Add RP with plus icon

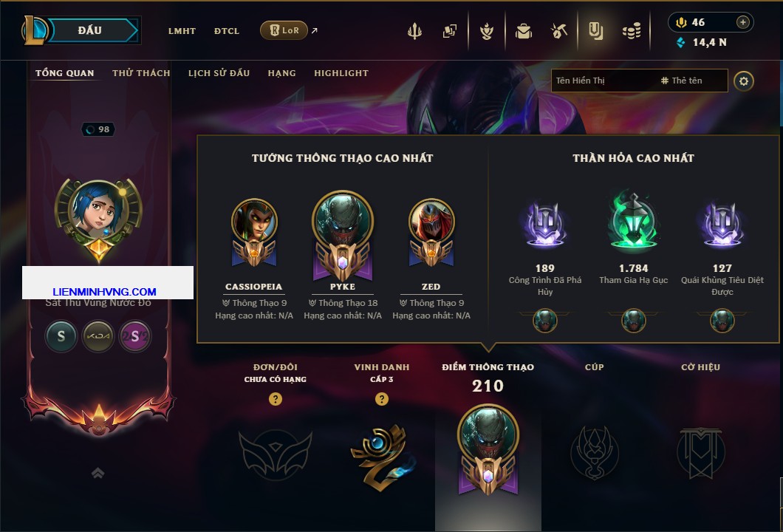point(742,22)
